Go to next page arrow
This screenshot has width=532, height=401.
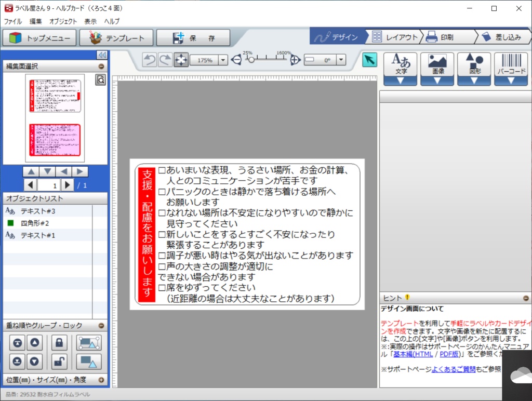click(x=67, y=185)
